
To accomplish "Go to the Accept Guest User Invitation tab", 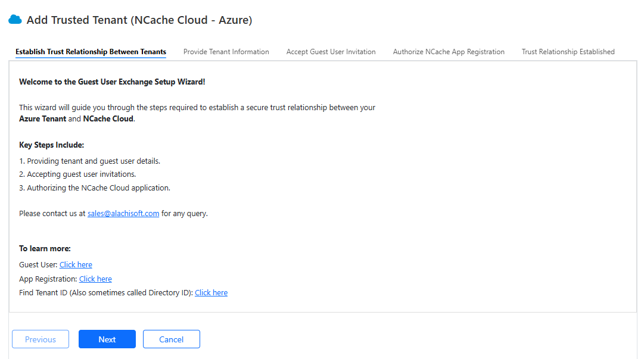I will (331, 52).
